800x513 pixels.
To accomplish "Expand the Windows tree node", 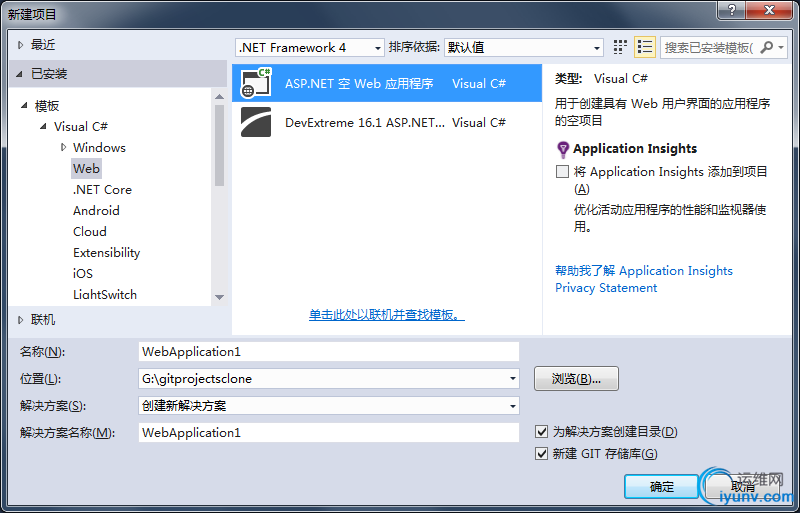I will point(63,147).
